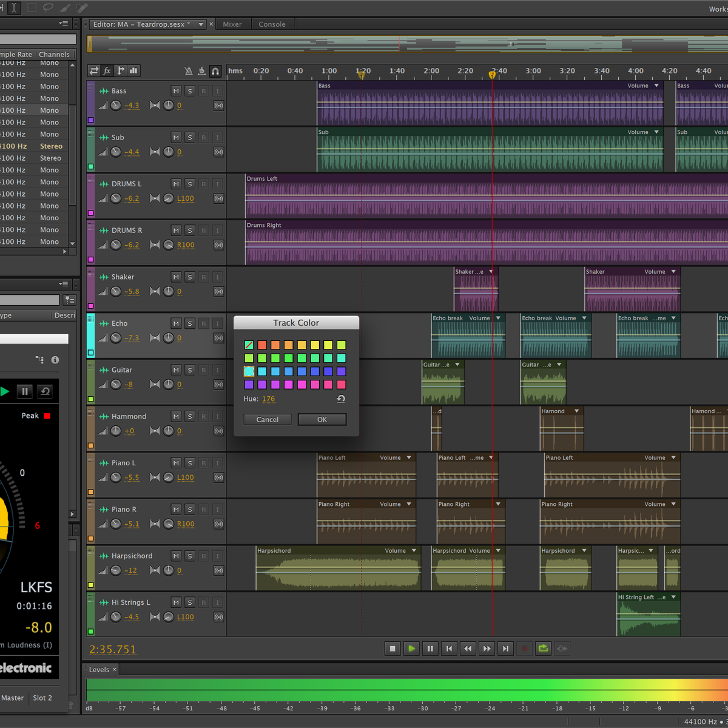Mute the Bass track
The image size is (728, 728).
coord(176,91)
